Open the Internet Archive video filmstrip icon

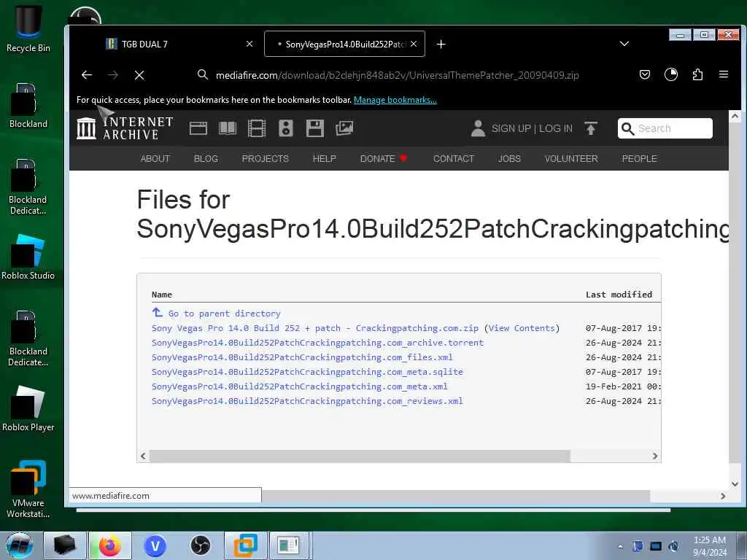click(256, 128)
